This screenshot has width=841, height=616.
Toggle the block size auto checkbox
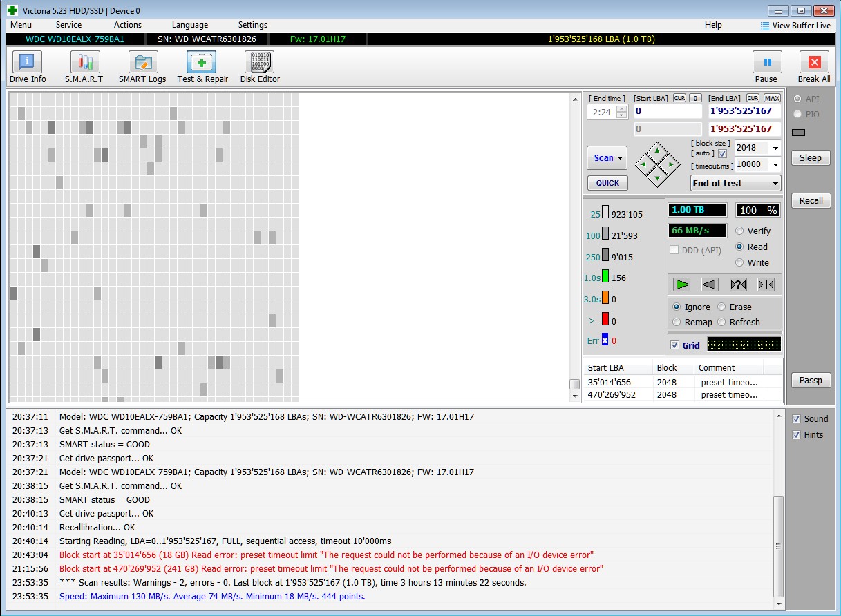[x=722, y=153]
